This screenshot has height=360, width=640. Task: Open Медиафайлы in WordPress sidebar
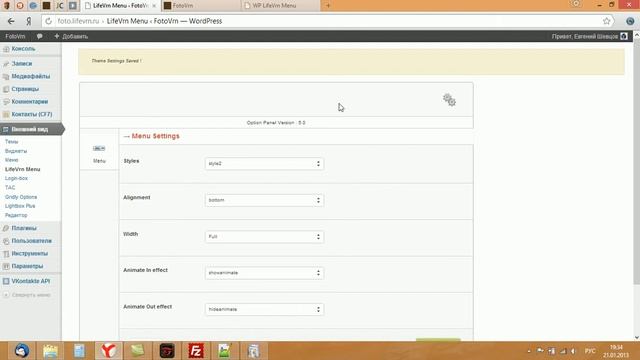[31, 76]
